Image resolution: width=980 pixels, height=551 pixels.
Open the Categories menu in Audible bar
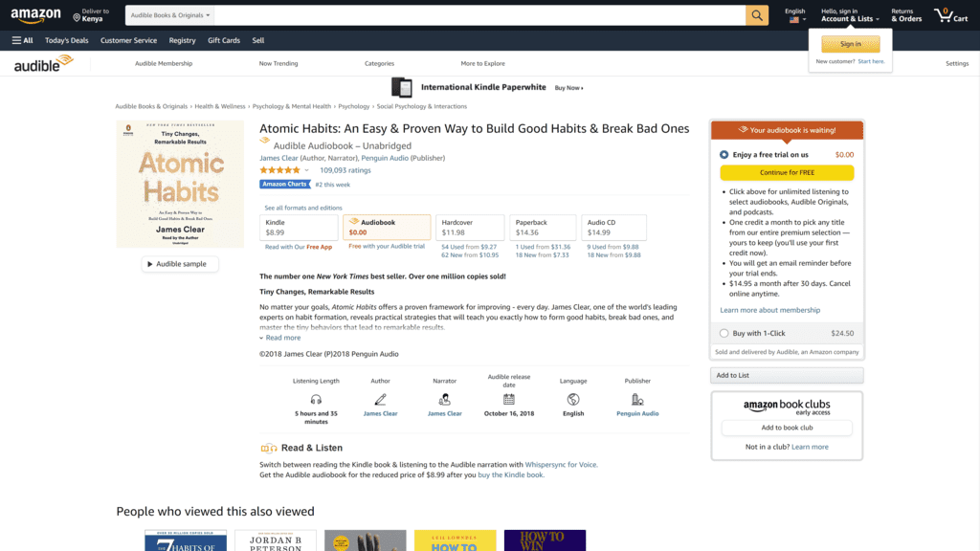pyautogui.click(x=379, y=64)
